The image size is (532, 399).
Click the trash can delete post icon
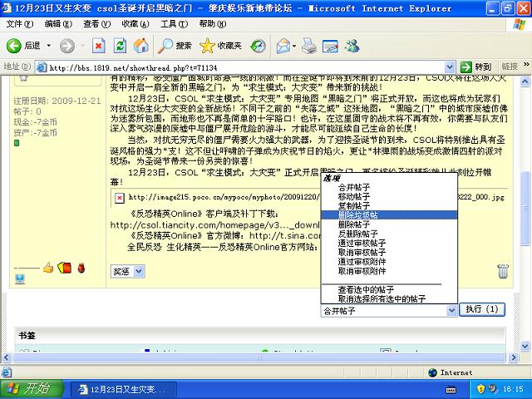click(503, 271)
